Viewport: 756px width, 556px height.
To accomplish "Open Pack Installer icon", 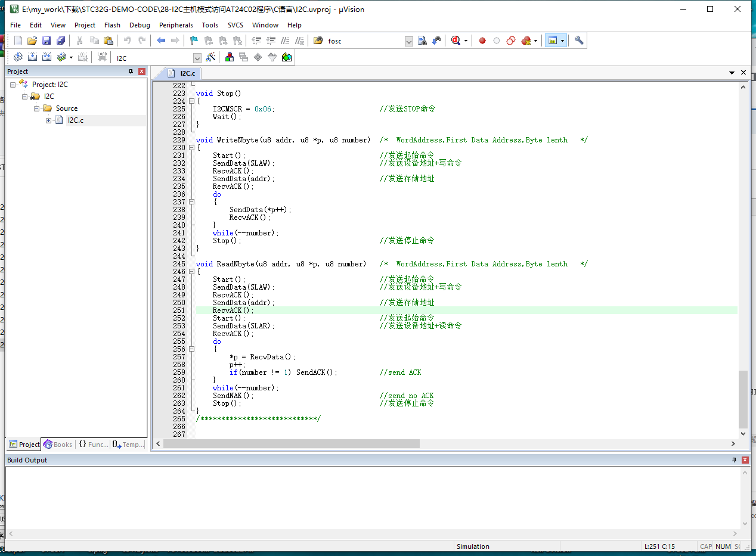I will [287, 57].
